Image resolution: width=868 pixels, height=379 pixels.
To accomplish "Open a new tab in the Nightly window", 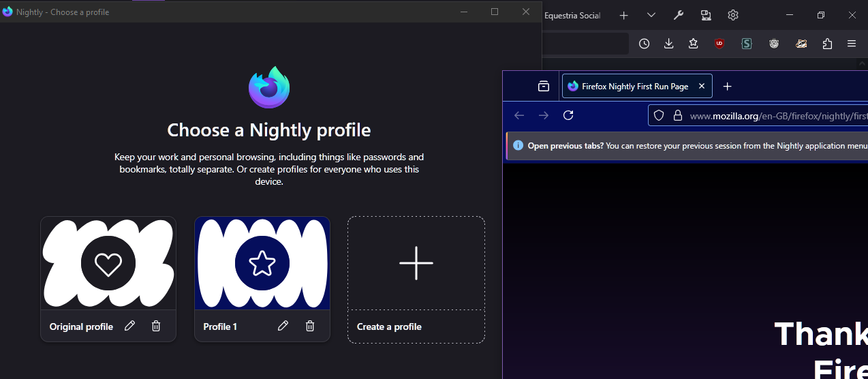I will click(727, 87).
